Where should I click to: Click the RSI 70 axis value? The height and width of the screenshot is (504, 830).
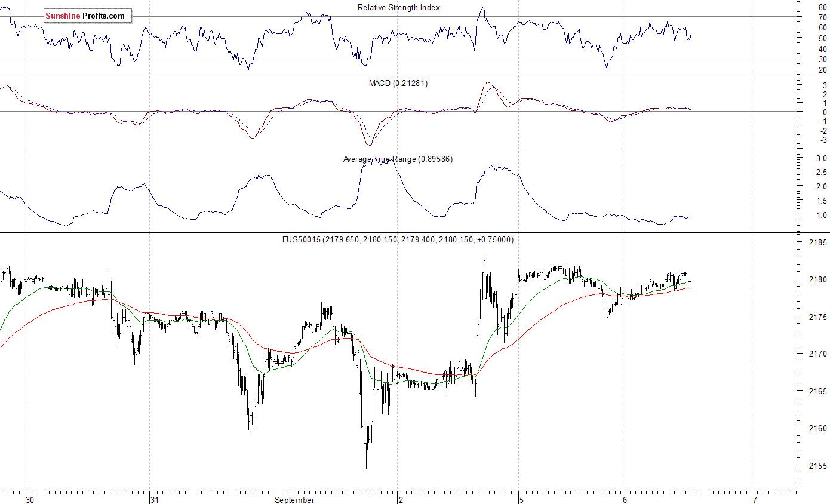coord(823,17)
